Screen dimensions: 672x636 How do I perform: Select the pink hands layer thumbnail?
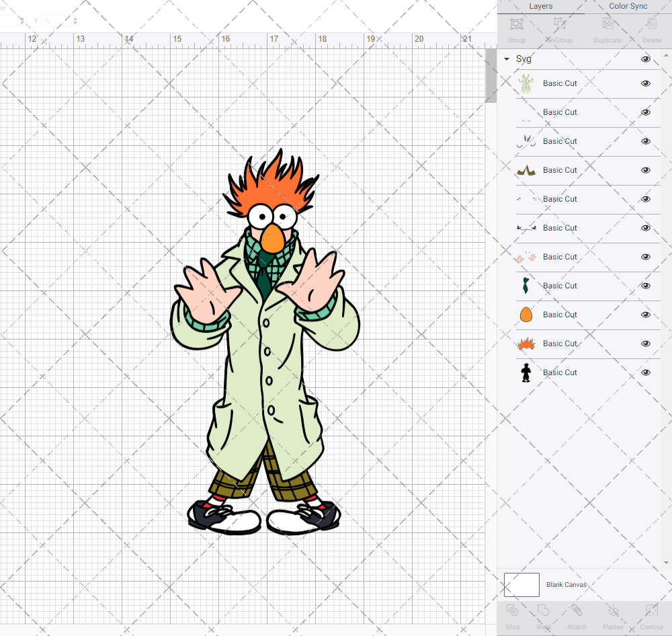click(526, 257)
